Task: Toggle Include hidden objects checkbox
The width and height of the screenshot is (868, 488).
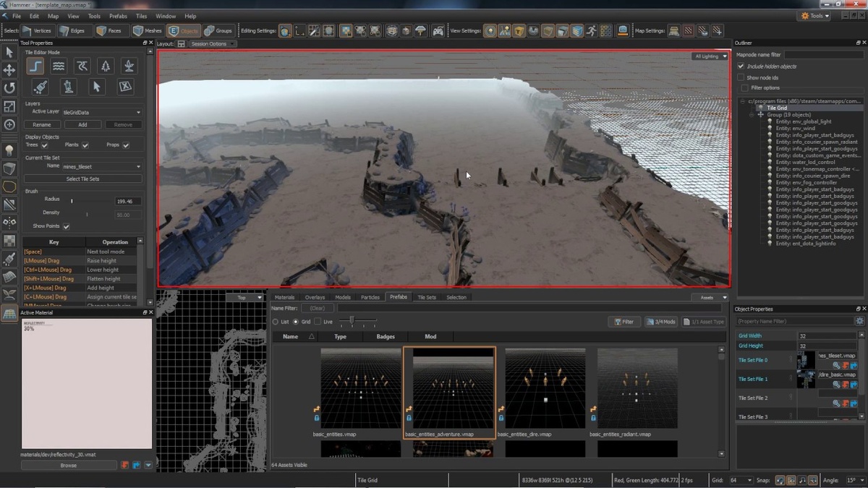Action: [x=741, y=67]
